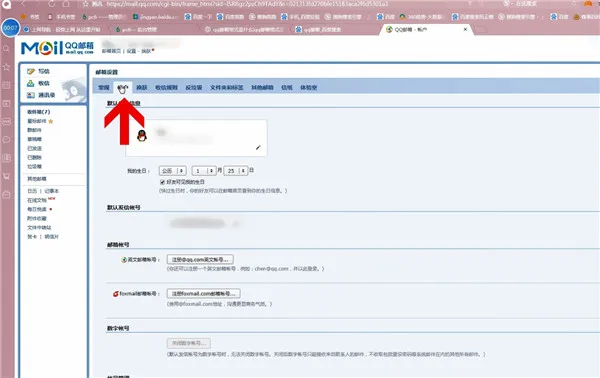Switch to the 其他邮箱 settings tab

pos(262,88)
